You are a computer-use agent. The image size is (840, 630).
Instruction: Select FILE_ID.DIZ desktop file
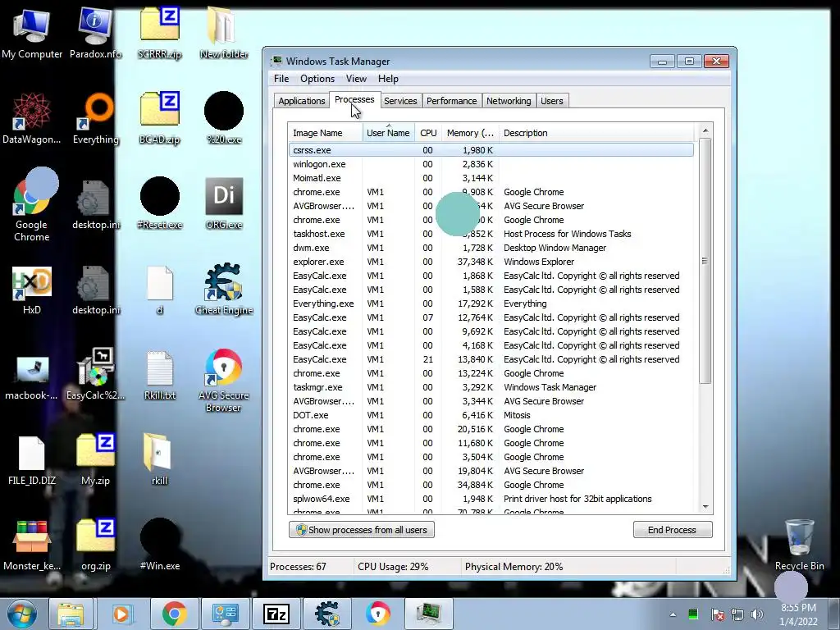[x=32, y=461]
